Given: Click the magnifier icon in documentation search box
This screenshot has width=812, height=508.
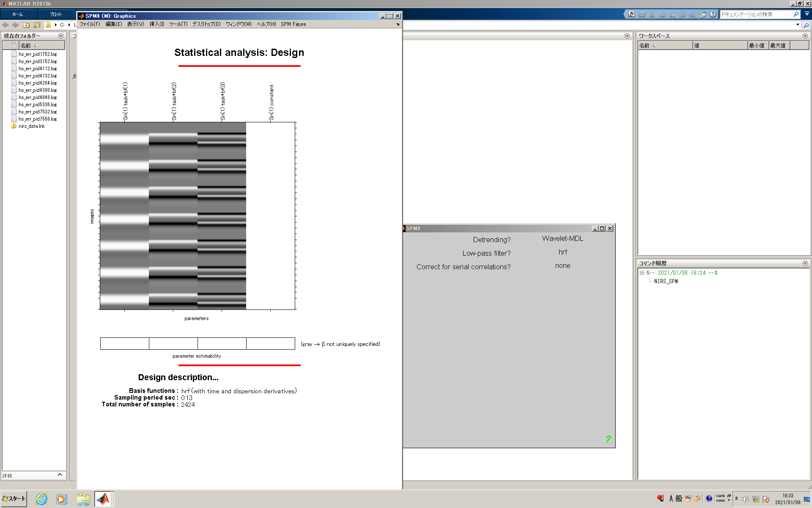Looking at the screenshot, I should 796,14.
